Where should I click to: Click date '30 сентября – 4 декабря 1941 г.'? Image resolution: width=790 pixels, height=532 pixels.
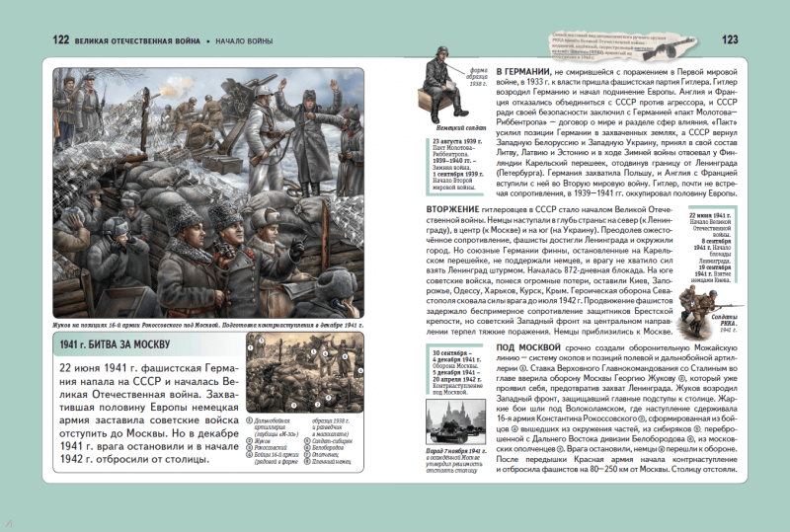[456, 356]
